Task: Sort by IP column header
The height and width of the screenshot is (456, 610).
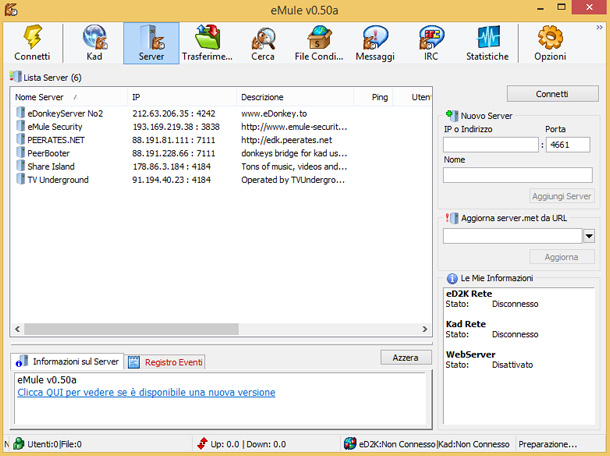Action: [182, 97]
